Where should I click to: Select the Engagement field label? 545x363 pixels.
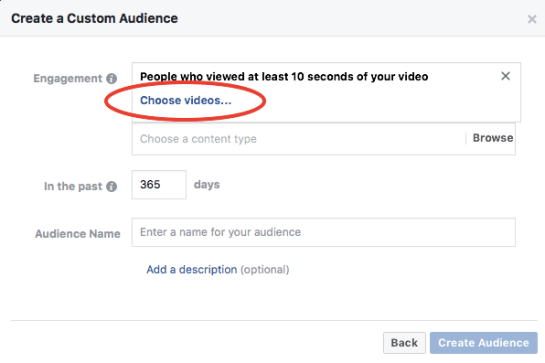(x=68, y=79)
